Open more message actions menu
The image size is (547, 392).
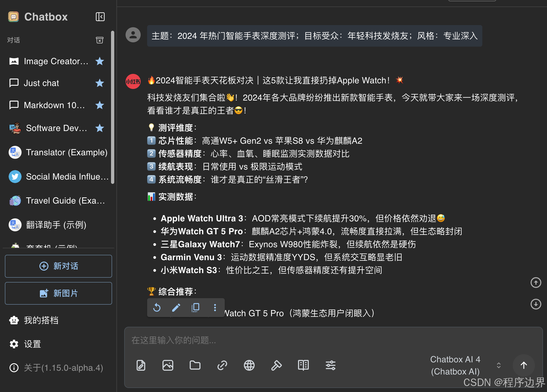[215, 308]
